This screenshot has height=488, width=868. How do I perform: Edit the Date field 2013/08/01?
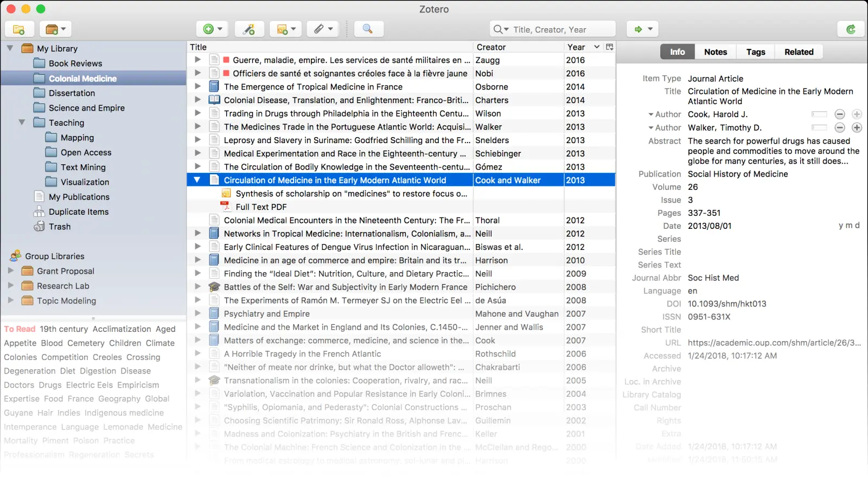[x=710, y=226]
